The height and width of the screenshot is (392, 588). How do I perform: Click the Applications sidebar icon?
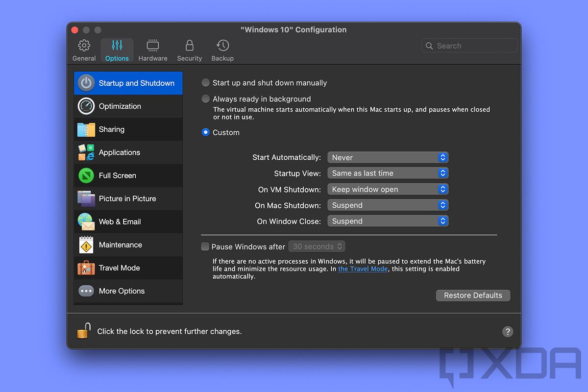point(86,152)
